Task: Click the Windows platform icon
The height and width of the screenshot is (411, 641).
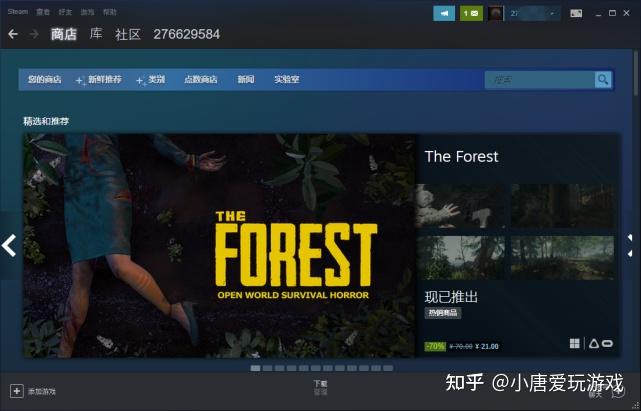Action: pyautogui.click(x=574, y=344)
